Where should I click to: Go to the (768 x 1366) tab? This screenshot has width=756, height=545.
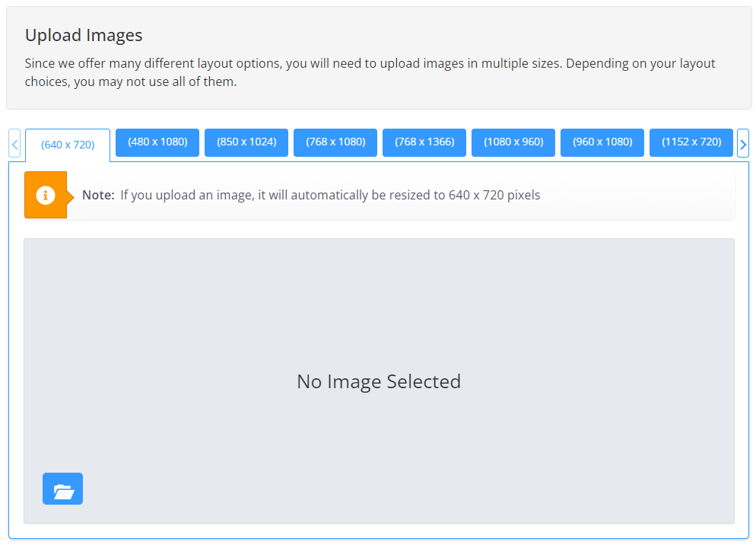[424, 142]
